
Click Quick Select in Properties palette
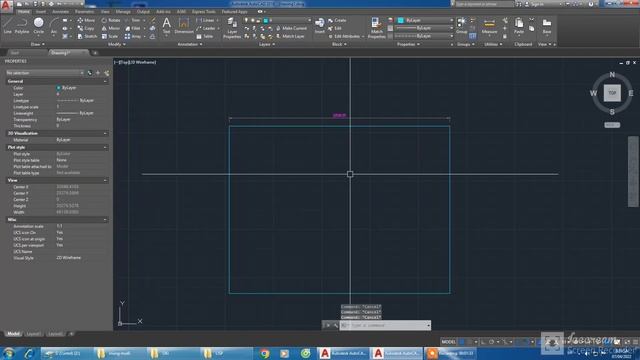coord(107,73)
